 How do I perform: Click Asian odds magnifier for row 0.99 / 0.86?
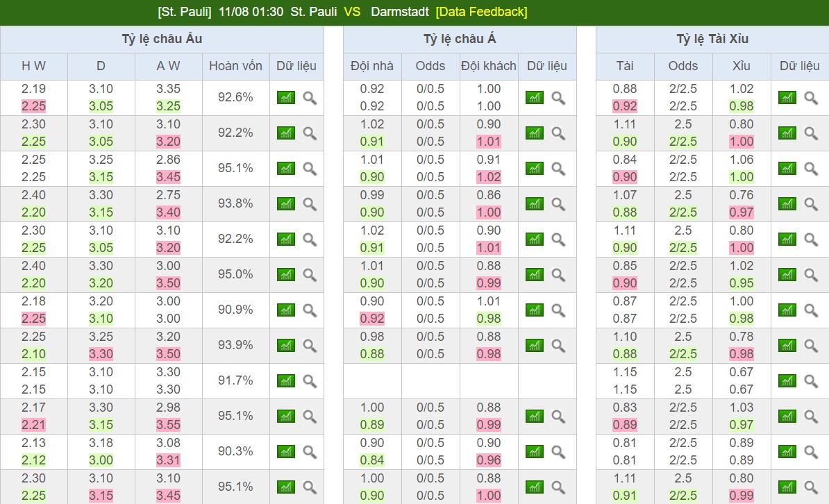tap(558, 204)
